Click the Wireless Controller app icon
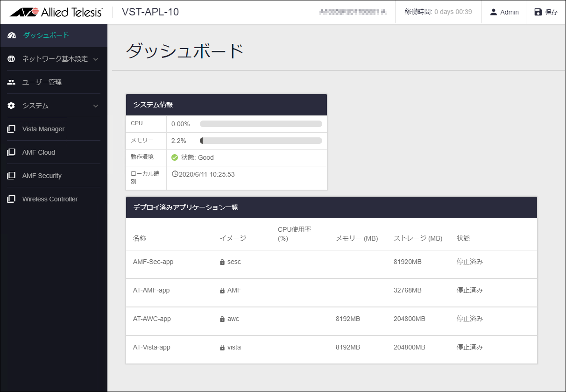Viewport: 566px width, 392px height. pyautogui.click(x=12, y=199)
